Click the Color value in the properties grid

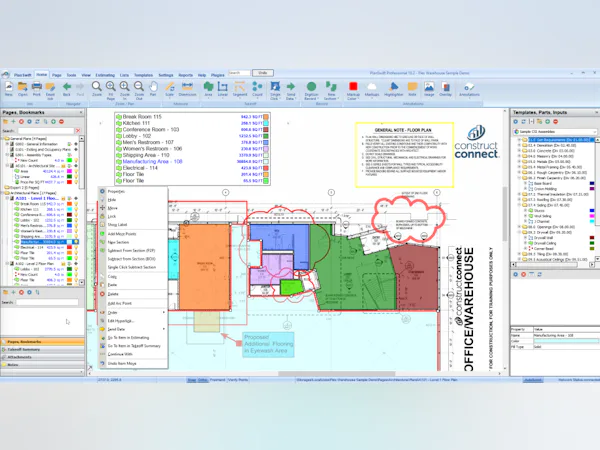(566, 341)
